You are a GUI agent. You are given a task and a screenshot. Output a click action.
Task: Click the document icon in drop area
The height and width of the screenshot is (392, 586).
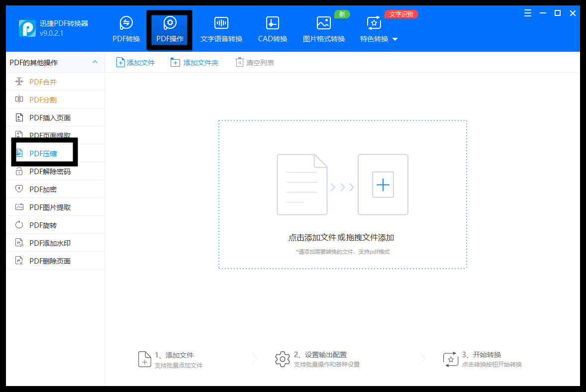point(302,185)
